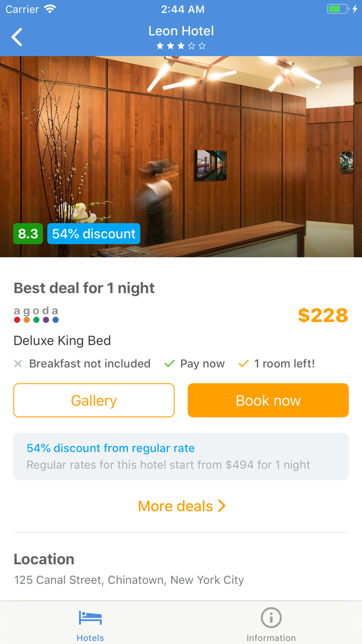
Task: Tap the orange checkmark beside 1 room left
Action: (x=243, y=363)
